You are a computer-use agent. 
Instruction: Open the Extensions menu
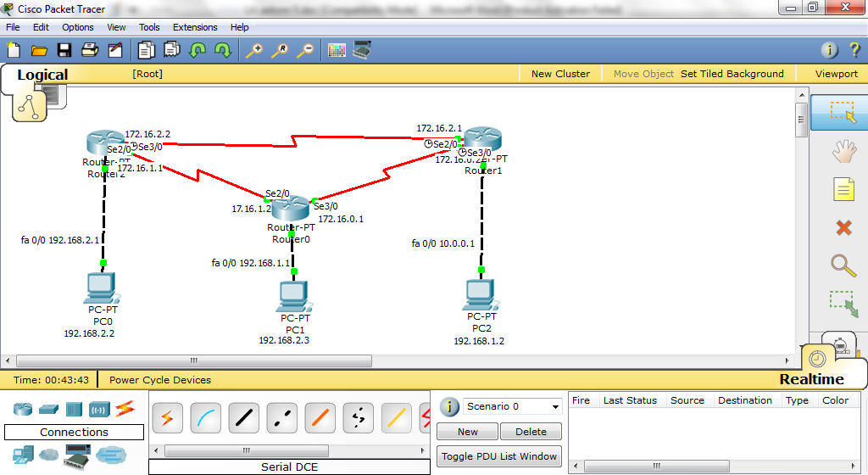click(195, 27)
